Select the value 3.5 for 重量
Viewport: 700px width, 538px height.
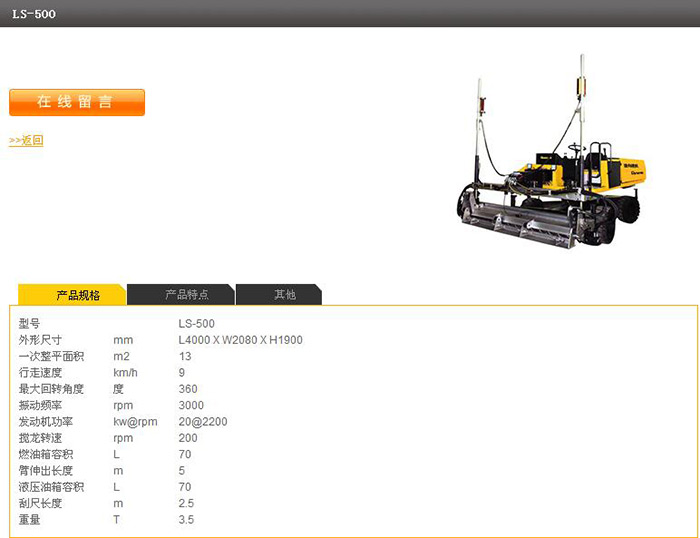click(186, 520)
